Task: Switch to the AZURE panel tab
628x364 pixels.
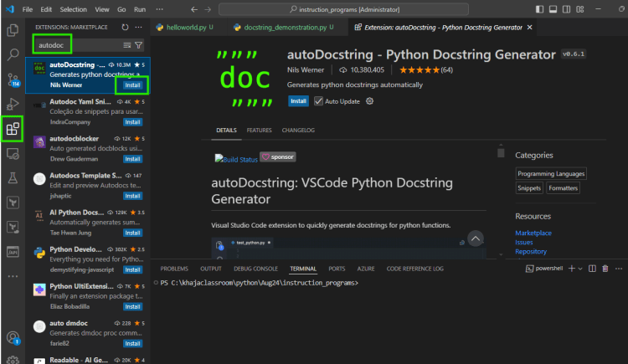Action: pyautogui.click(x=366, y=269)
